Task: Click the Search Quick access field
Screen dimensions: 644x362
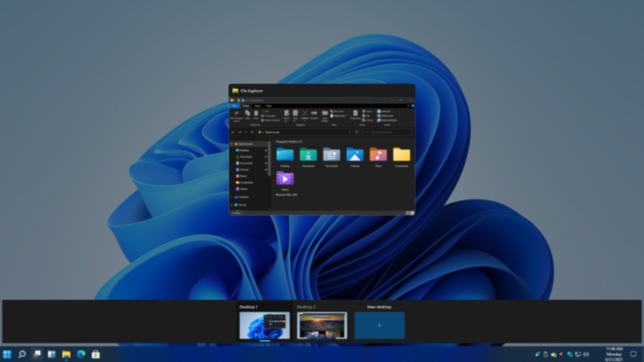Action: pyautogui.click(x=388, y=132)
